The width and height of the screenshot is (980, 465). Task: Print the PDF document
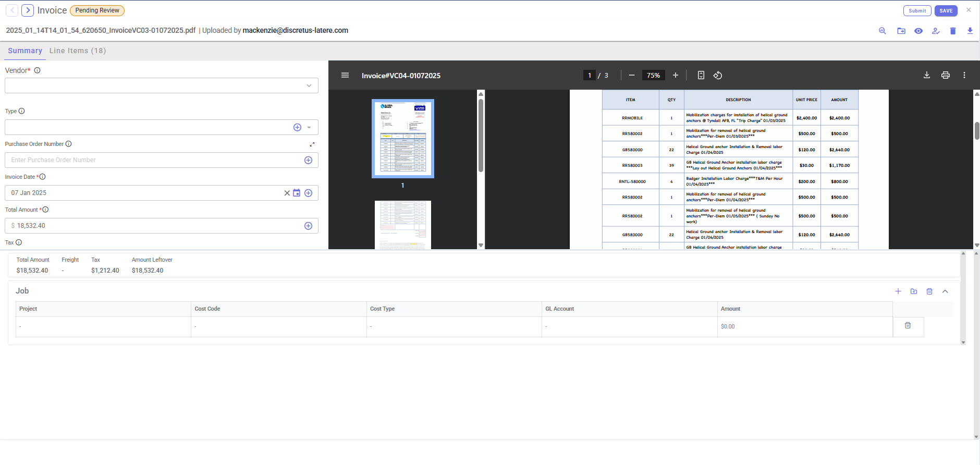tap(946, 75)
